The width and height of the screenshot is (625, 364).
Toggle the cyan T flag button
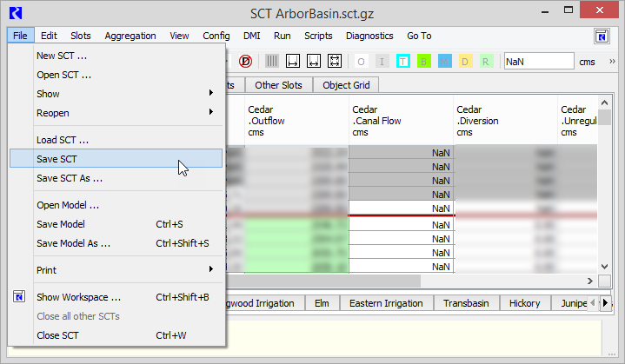[x=403, y=62]
